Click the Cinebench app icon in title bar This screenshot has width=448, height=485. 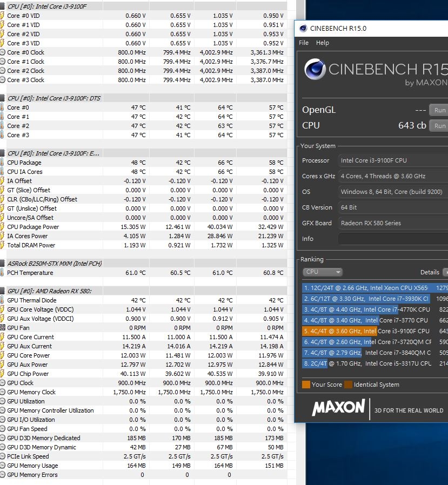[303, 29]
